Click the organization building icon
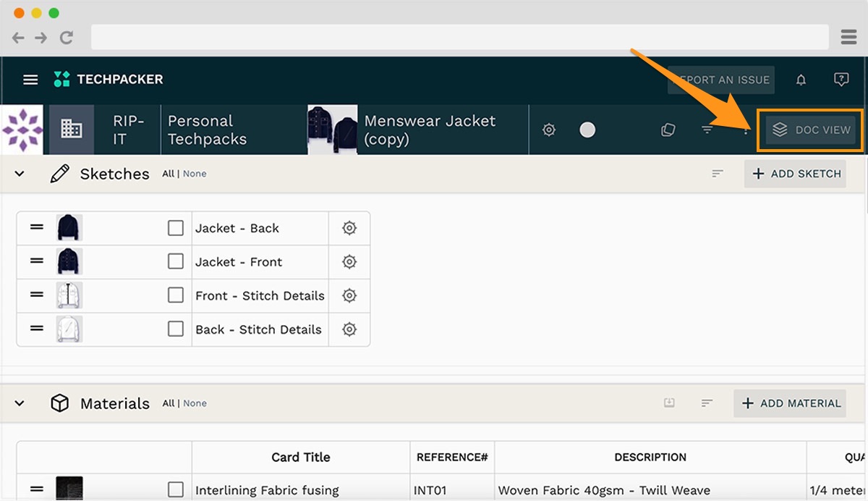The image size is (868, 501). tap(71, 130)
